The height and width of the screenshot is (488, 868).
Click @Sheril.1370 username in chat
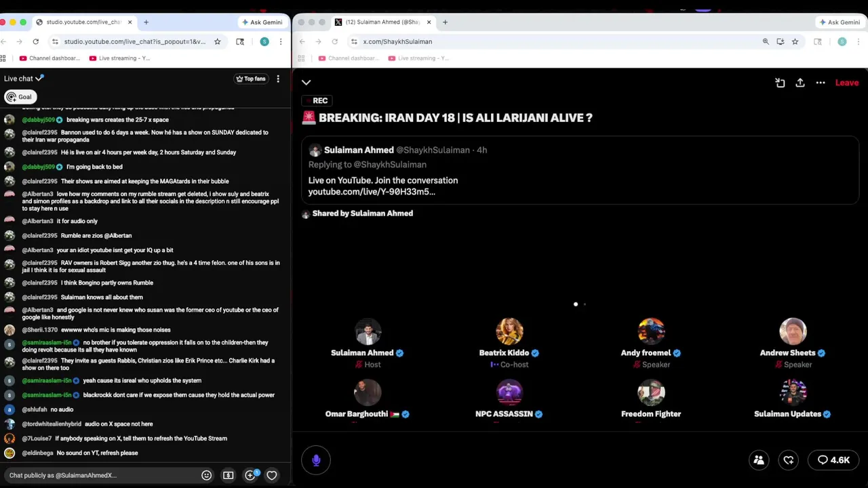click(40, 330)
